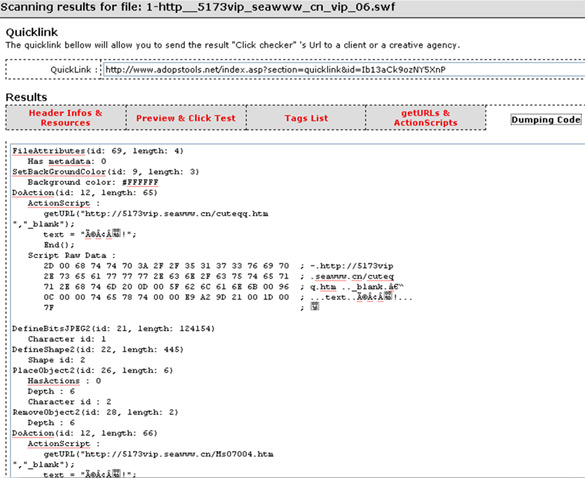This screenshot has width=585, height=478.
Task: Click hex row starting with '71 2E 68 74'
Action: coord(224,287)
